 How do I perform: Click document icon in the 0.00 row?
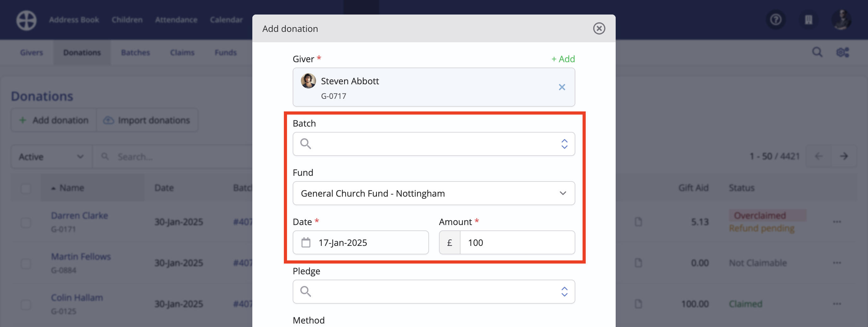[638, 263]
